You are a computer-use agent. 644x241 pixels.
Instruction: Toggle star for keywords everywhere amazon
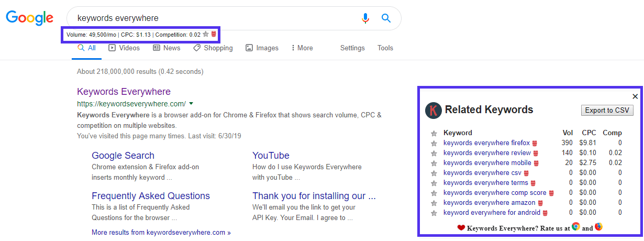coord(434,203)
